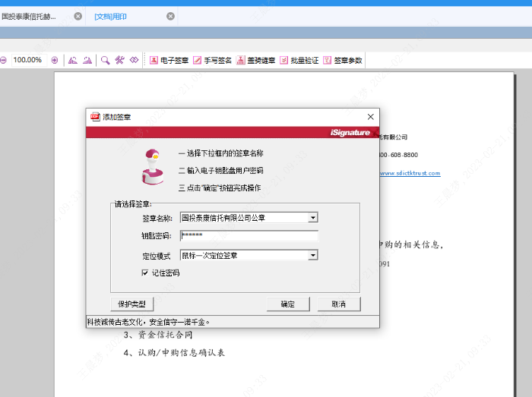Switch to the 国投泰康信托 tab

coord(30,16)
